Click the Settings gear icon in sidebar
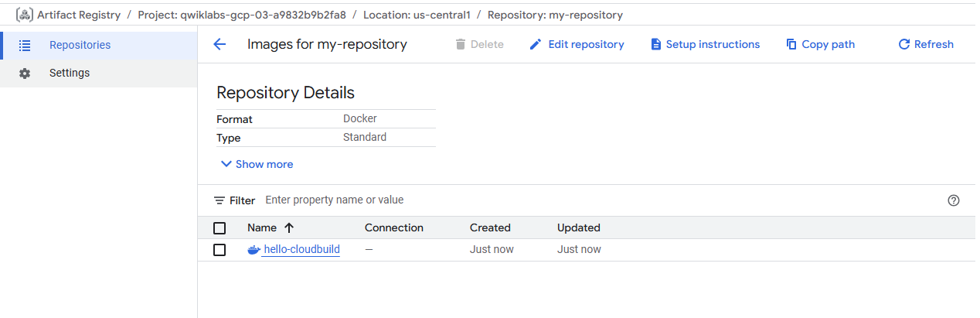 tap(25, 74)
